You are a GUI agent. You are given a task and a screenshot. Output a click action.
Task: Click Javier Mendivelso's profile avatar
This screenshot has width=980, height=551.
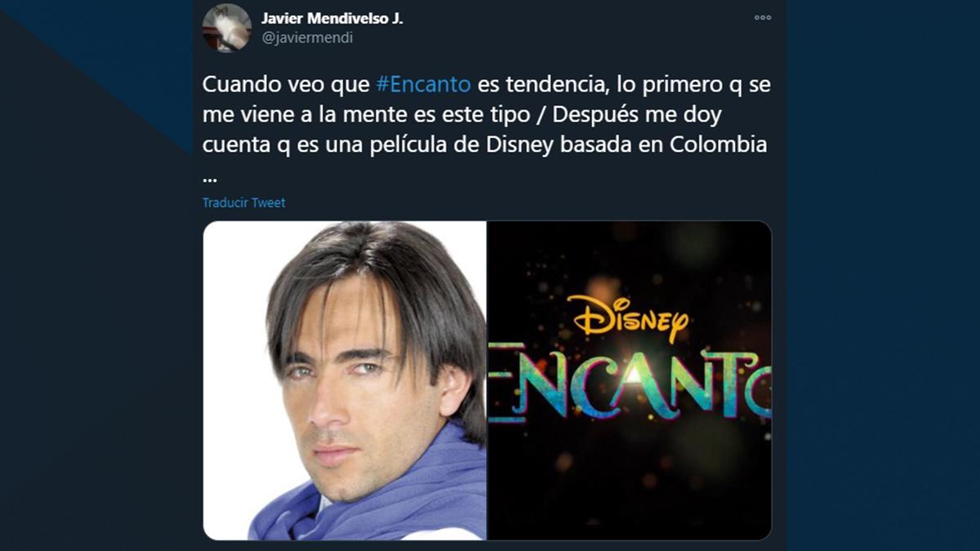[226, 28]
